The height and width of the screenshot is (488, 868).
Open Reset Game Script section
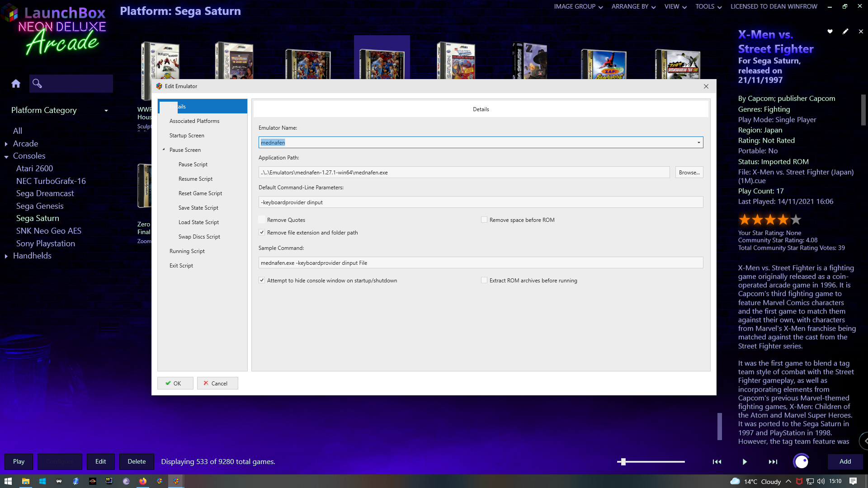pyautogui.click(x=200, y=193)
